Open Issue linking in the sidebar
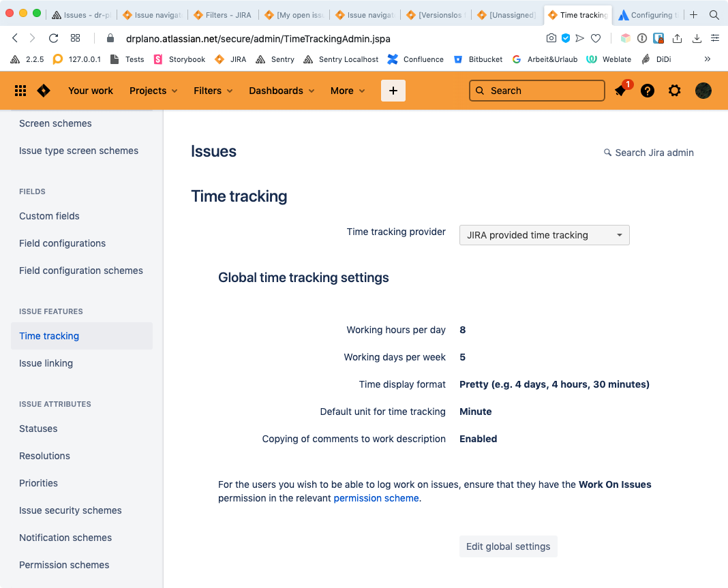The height and width of the screenshot is (588, 728). pyautogui.click(x=46, y=363)
